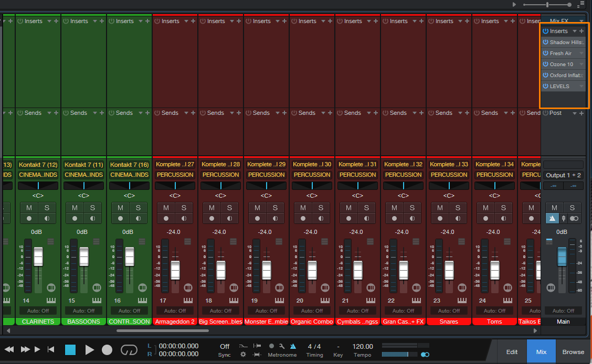Bypass the Ozone 10 insert power button
The height and width of the screenshot is (364, 592).
(x=545, y=65)
